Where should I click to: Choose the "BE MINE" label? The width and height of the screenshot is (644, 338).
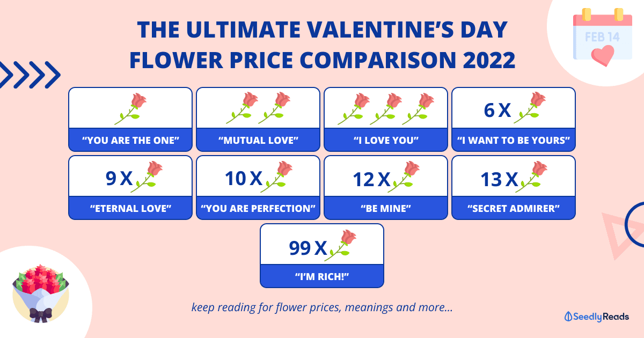click(x=386, y=209)
